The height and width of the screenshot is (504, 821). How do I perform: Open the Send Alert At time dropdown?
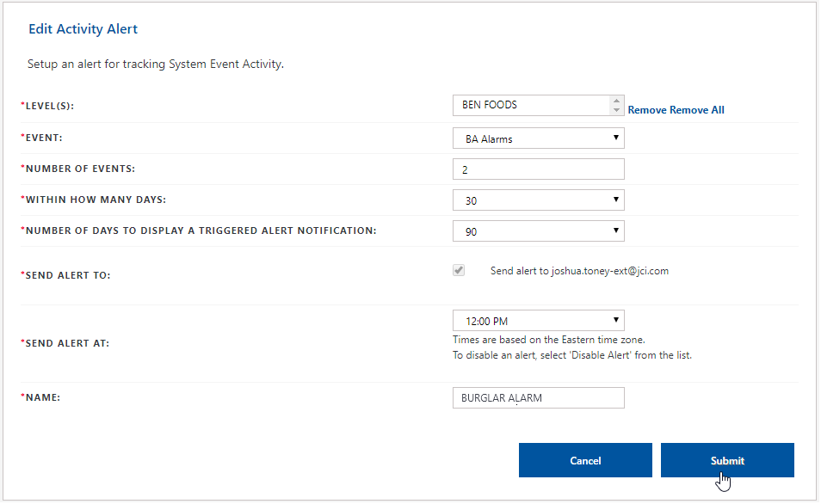[538, 321]
